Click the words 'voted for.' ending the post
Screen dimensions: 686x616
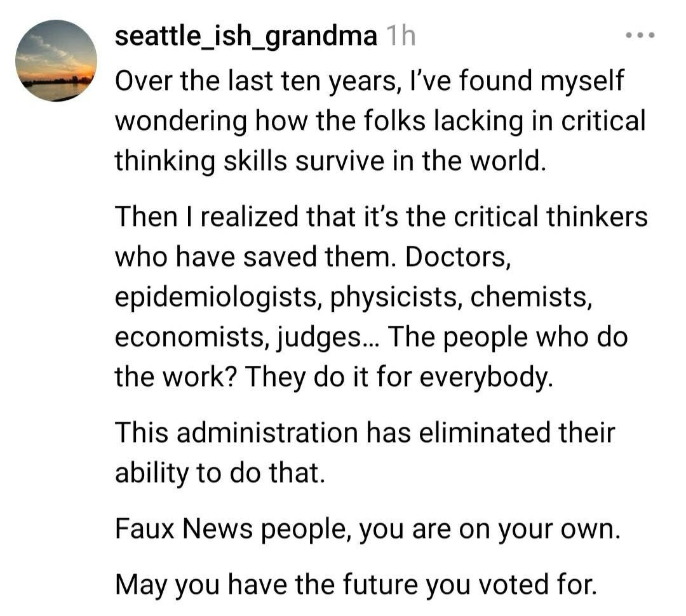coord(537,584)
